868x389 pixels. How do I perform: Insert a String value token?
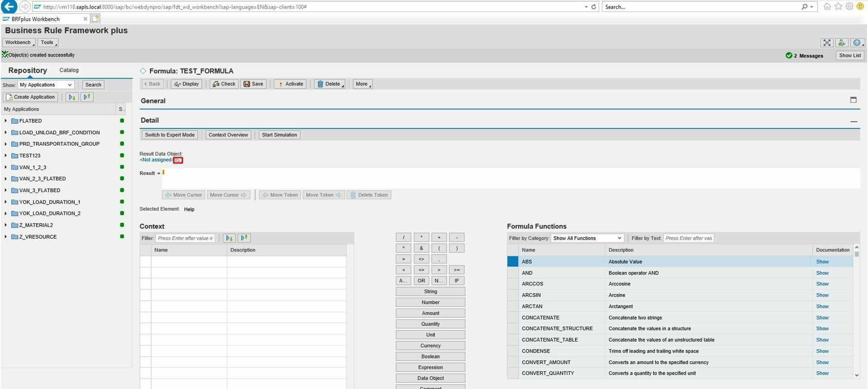[x=430, y=292]
